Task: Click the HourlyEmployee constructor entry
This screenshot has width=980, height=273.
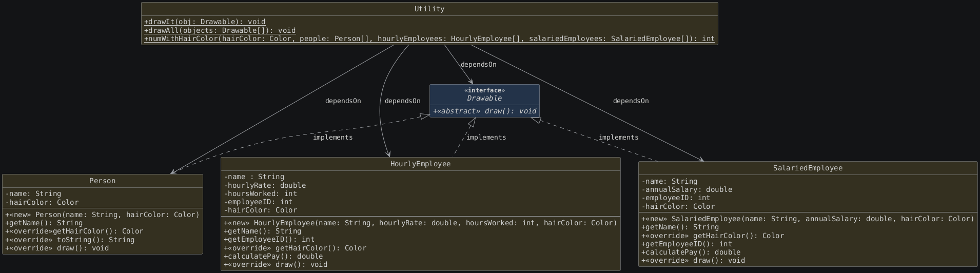Action: pos(420,223)
